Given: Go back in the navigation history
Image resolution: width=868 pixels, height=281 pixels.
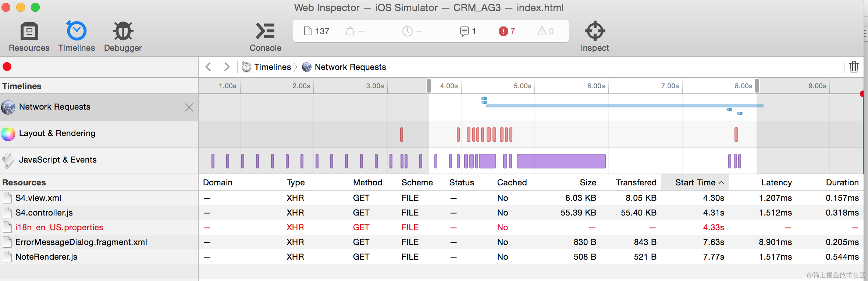Looking at the screenshot, I should [x=209, y=67].
